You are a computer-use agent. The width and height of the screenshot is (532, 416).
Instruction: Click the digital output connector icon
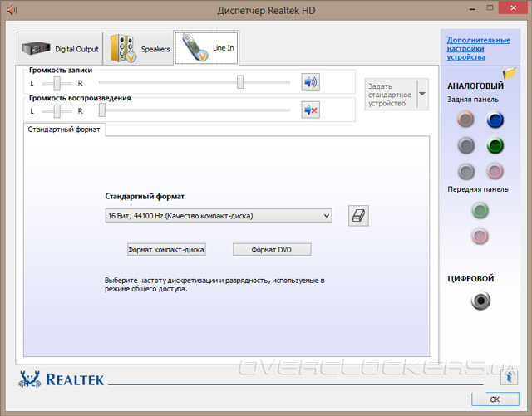(x=480, y=301)
